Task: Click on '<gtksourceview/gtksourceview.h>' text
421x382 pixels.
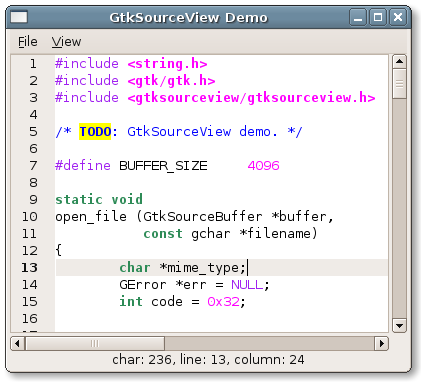Action: coord(251,97)
